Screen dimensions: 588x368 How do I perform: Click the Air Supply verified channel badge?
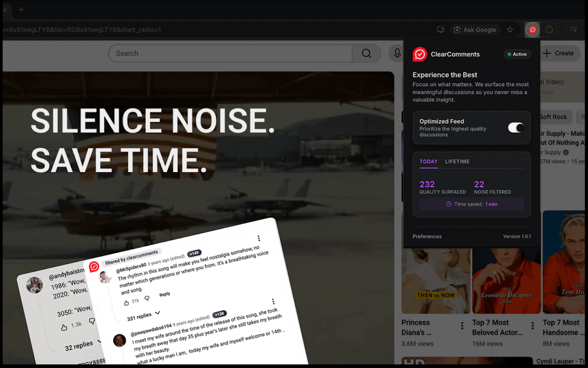(x=566, y=152)
